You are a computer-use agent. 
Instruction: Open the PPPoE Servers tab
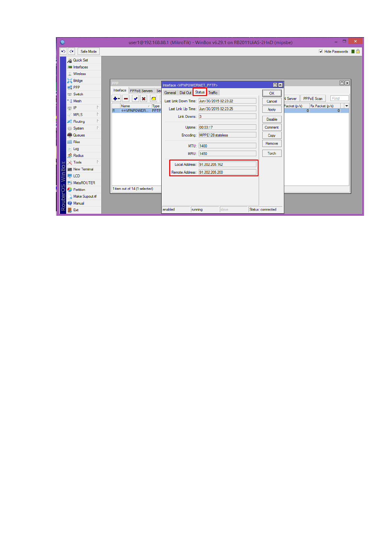pyautogui.click(x=141, y=91)
